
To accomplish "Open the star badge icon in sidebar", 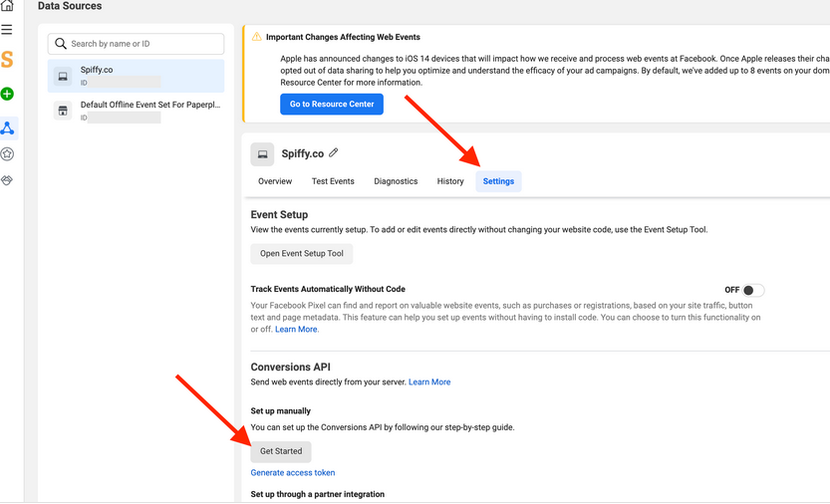I will tap(7, 154).
